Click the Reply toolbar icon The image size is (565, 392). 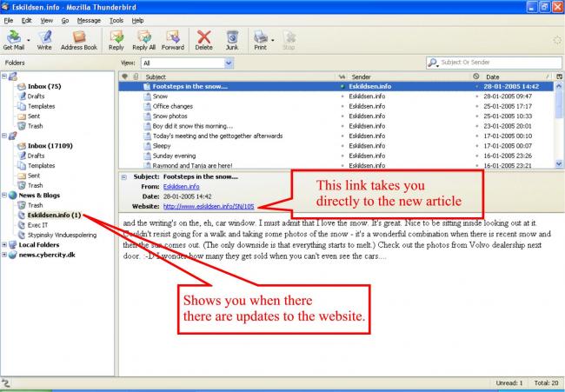coord(116,40)
